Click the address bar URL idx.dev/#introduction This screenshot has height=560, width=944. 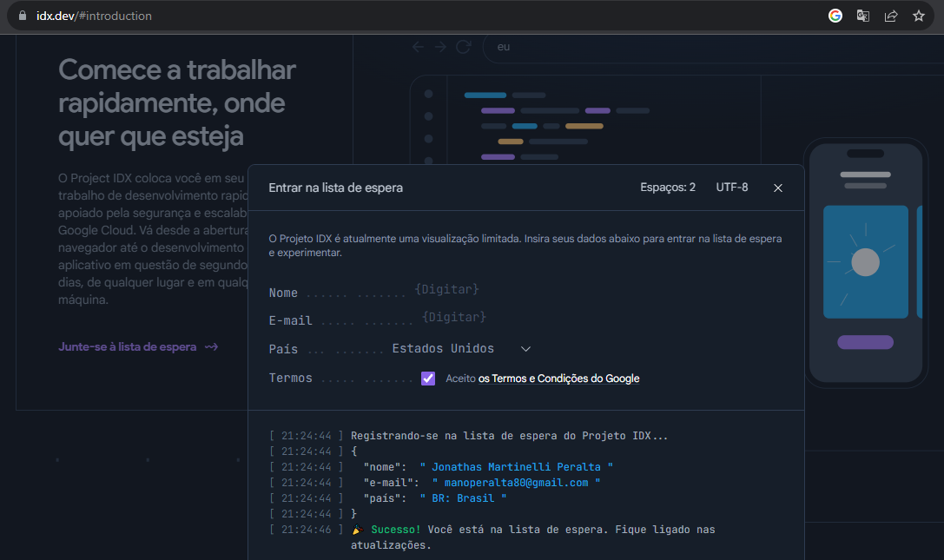click(x=94, y=16)
